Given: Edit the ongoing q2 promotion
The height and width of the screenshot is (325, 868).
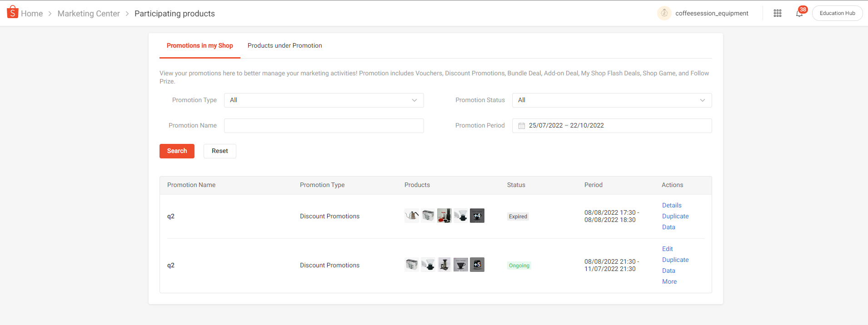Looking at the screenshot, I should tap(667, 249).
